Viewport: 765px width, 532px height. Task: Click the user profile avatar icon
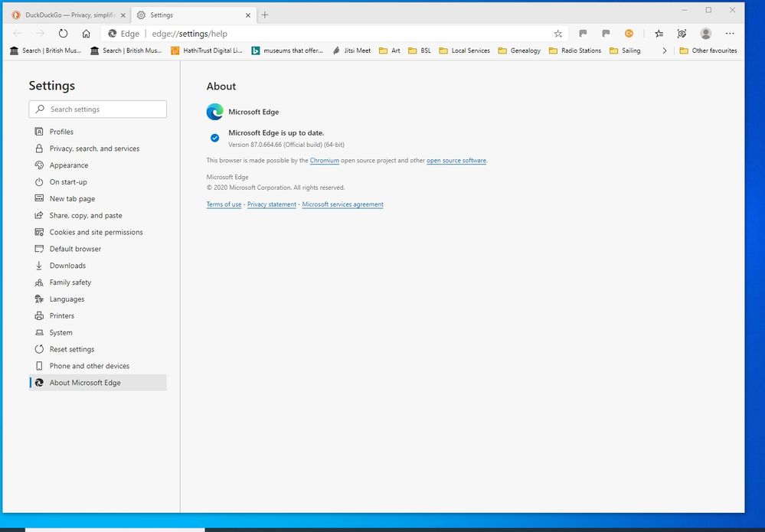(x=705, y=33)
